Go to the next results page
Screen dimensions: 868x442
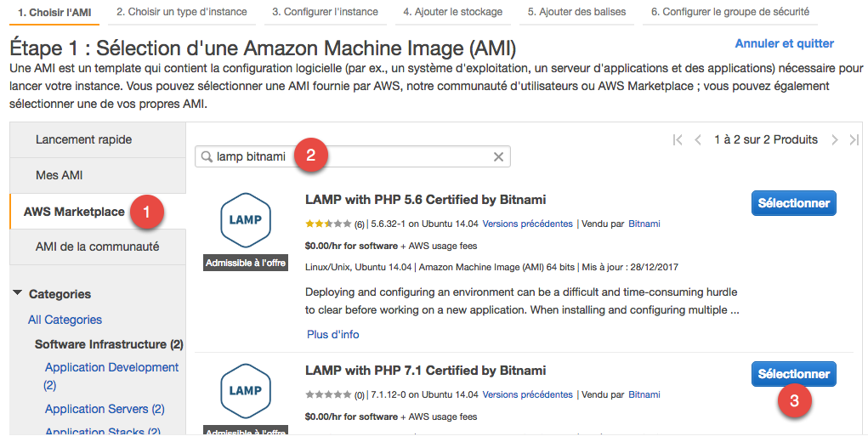tap(835, 140)
